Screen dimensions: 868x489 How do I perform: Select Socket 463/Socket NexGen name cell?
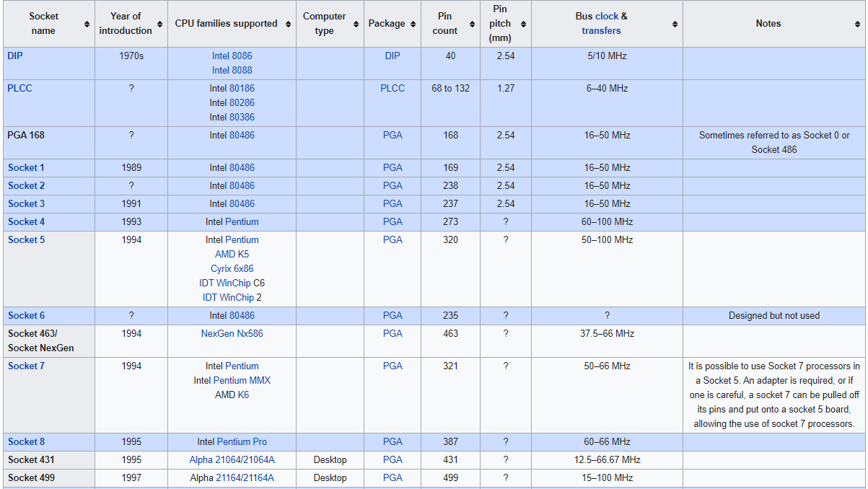tap(49, 341)
